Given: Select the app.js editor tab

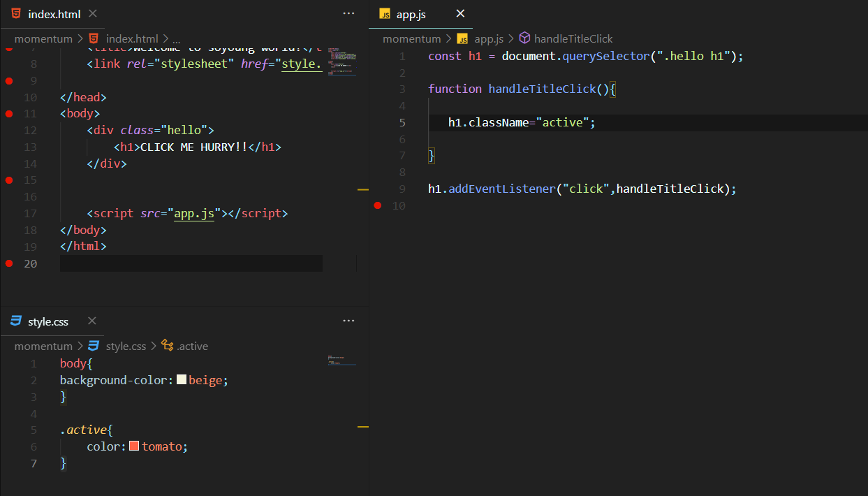Looking at the screenshot, I should pyautogui.click(x=421, y=13).
